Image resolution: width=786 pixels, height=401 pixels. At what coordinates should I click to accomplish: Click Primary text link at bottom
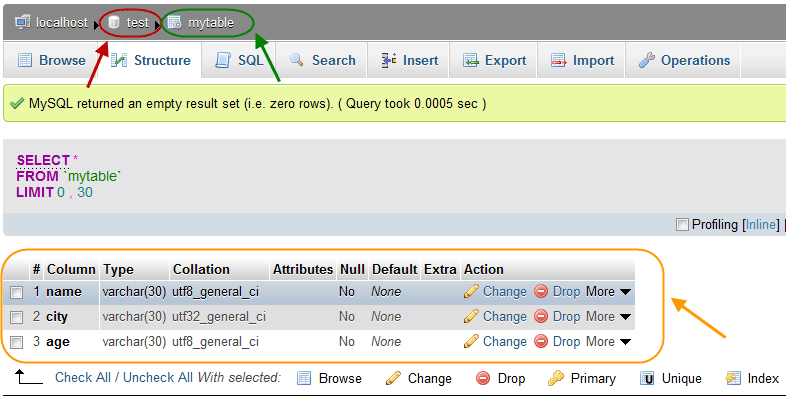point(593,379)
